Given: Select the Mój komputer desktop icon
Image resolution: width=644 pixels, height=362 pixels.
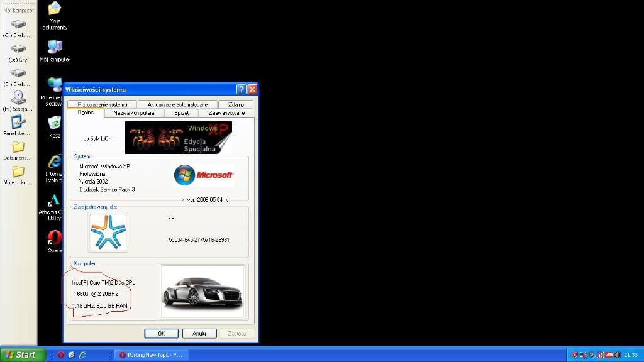Looking at the screenshot, I should (x=55, y=52).
